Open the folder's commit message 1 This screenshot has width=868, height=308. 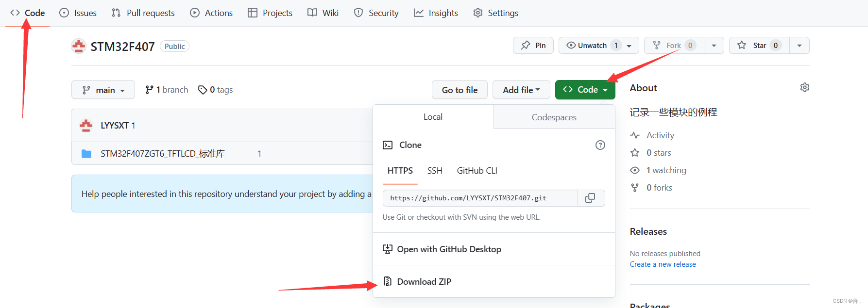(259, 154)
